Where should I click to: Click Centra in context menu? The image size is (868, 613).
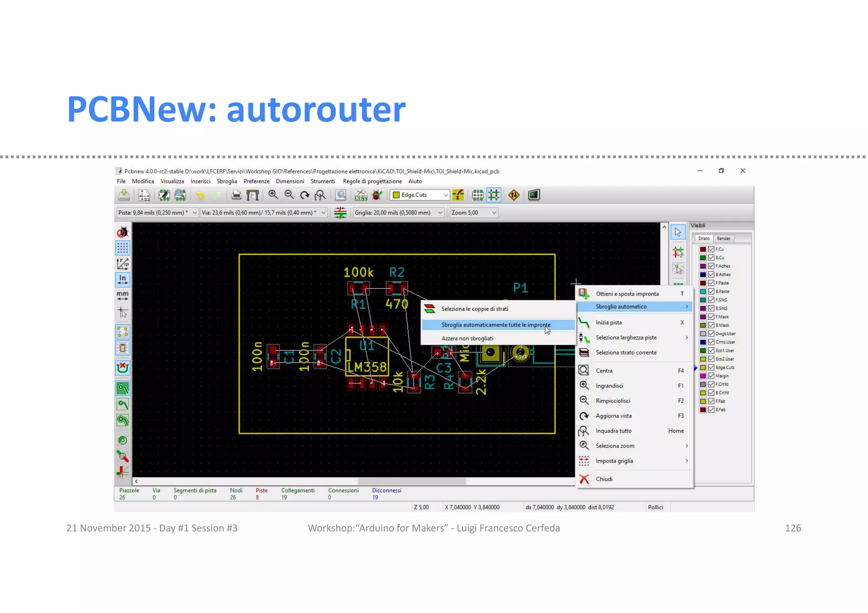634,371
